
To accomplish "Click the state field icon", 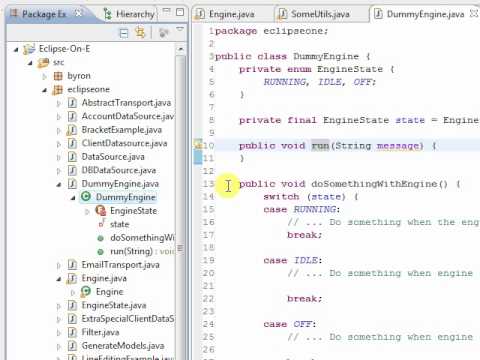I will [x=101, y=224].
